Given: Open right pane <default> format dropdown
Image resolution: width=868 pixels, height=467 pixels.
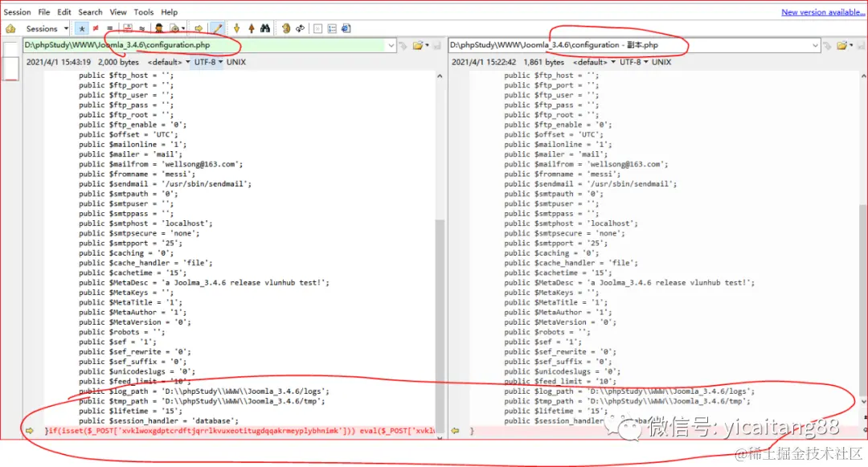Looking at the screenshot, I should [594, 62].
